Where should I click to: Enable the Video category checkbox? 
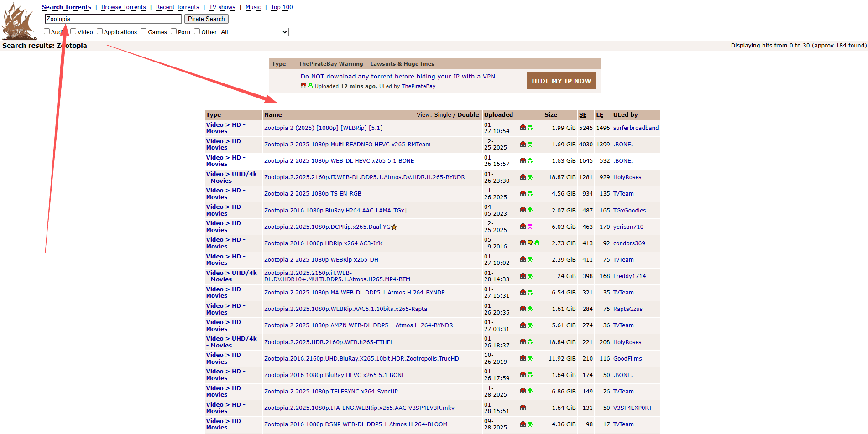coord(73,31)
